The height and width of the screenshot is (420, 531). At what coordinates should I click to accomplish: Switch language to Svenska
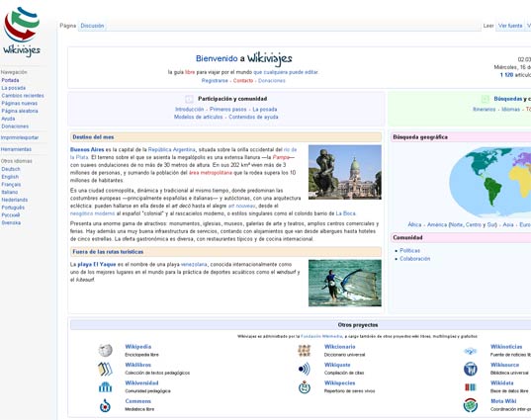(11, 222)
